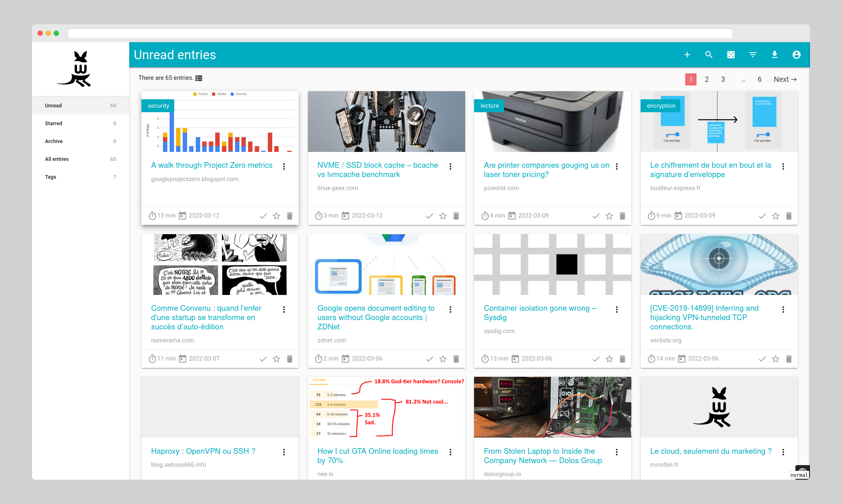Open the account profile icon
The image size is (842, 504).
click(797, 54)
